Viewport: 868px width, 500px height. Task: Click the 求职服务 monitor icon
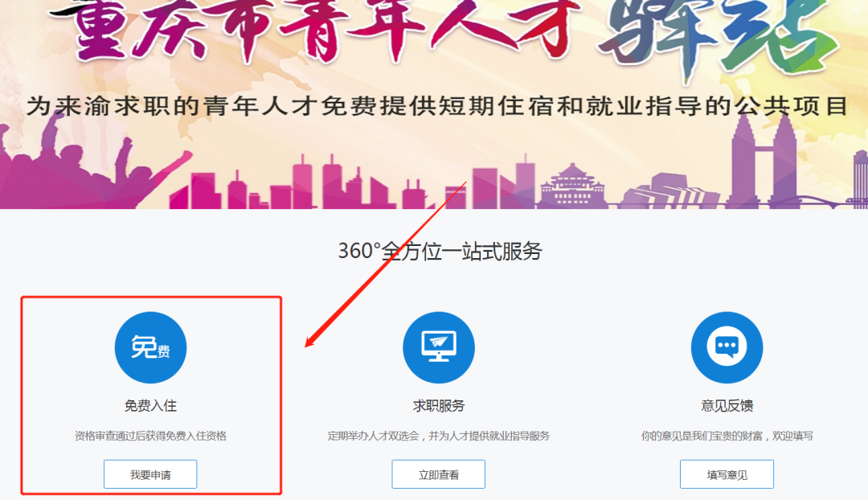(439, 347)
